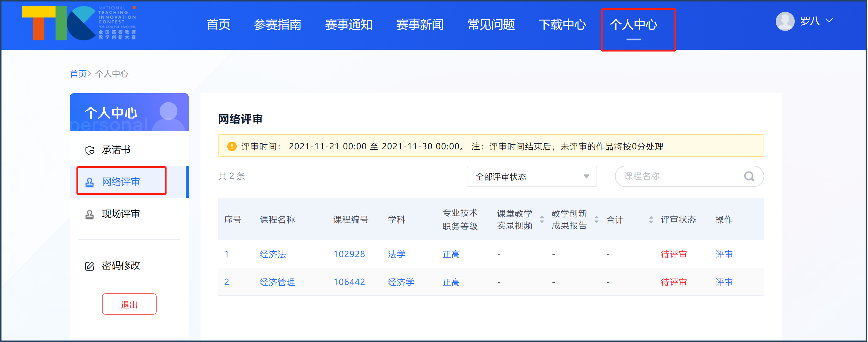Click the red 退出 button
Screen dimensions: 868x342
coord(129,304)
